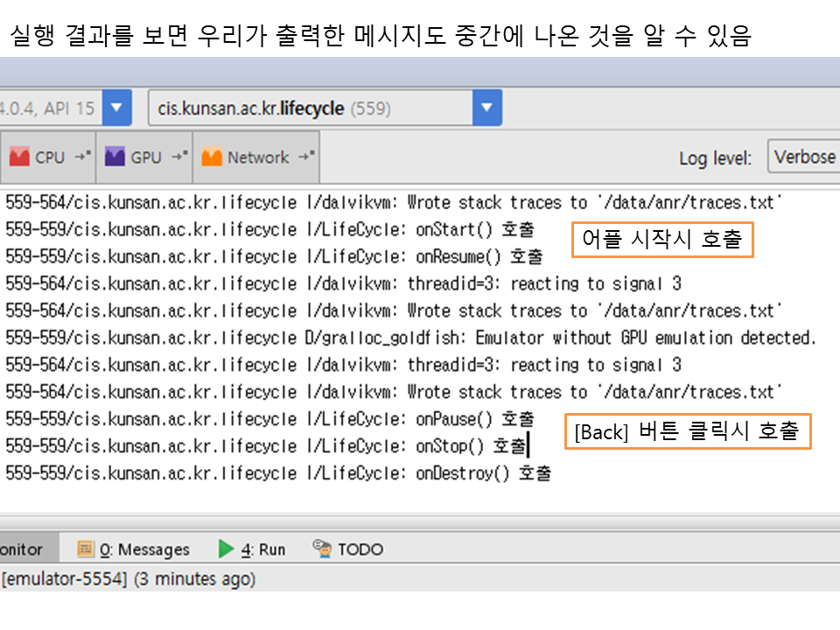The height and width of the screenshot is (630, 840).
Task: Select the onStart() 호출 log line
Action: pyautogui.click(x=269, y=229)
